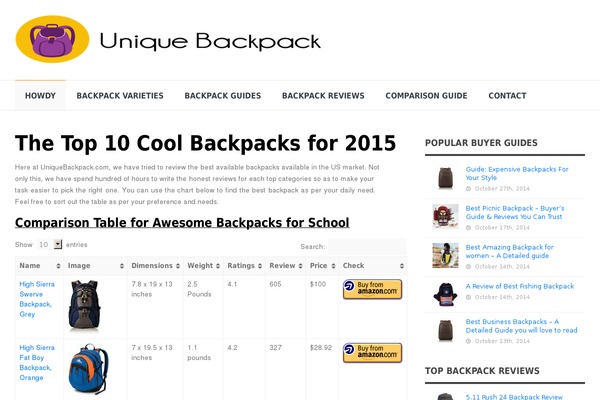600x400 pixels.
Task: Select the 4.1 rating cell
Action: (x=232, y=284)
